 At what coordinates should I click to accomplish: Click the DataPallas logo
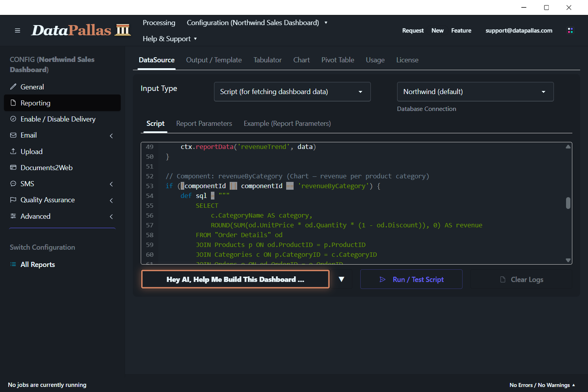(x=81, y=30)
